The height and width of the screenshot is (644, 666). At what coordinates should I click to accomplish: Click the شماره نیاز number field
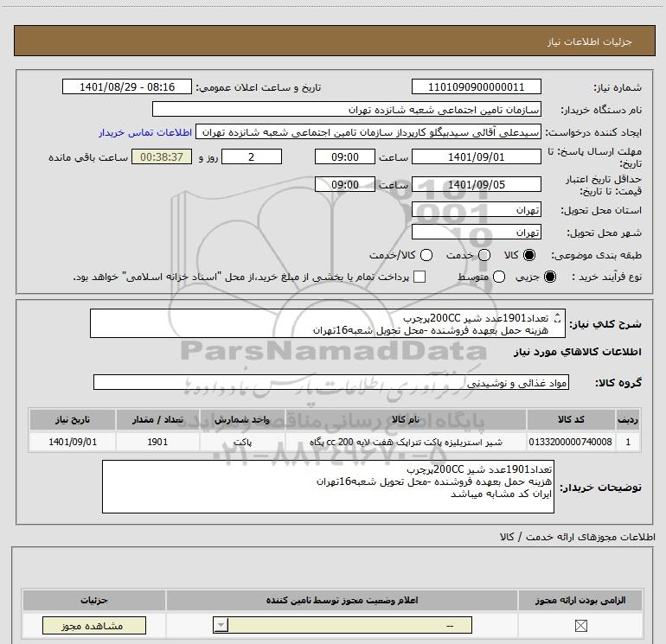[476, 87]
